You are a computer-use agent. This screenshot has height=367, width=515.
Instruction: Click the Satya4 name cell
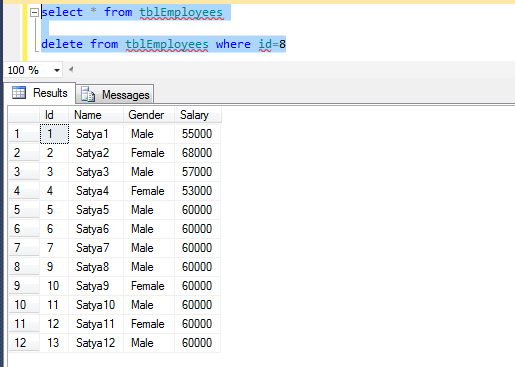pos(96,191)
